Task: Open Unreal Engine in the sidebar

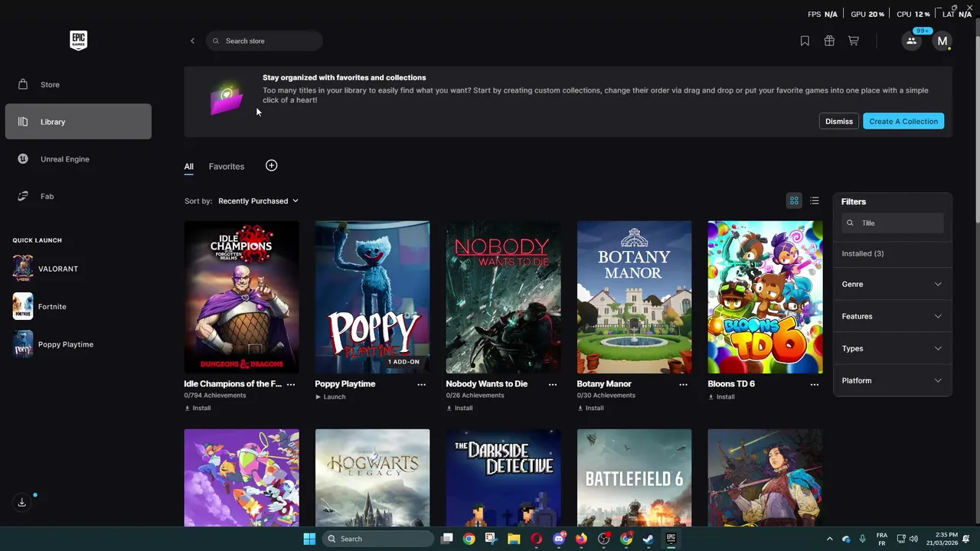Action: tap(78, 159)
